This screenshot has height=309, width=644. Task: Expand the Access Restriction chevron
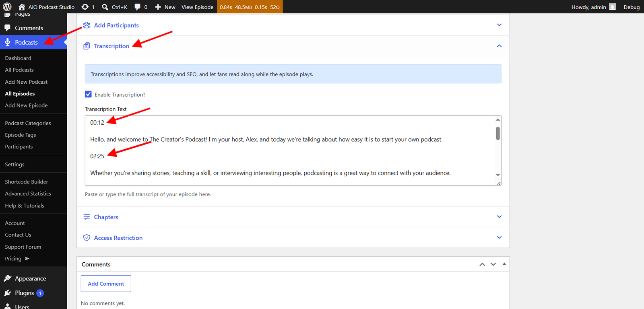click(x=499, y=237)
